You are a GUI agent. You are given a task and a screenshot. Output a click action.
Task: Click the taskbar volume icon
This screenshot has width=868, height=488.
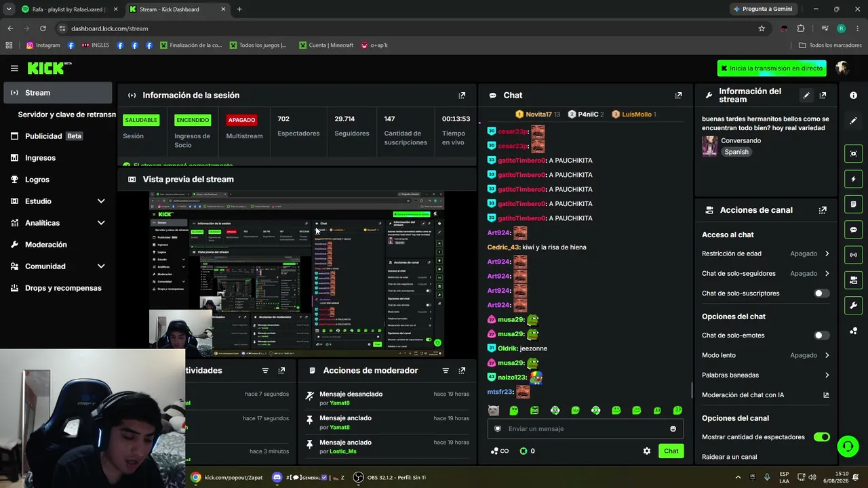click(812, 477)
